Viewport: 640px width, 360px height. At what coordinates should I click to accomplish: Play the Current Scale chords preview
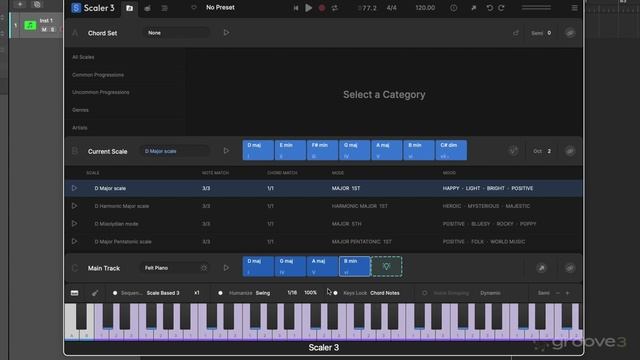227,151
